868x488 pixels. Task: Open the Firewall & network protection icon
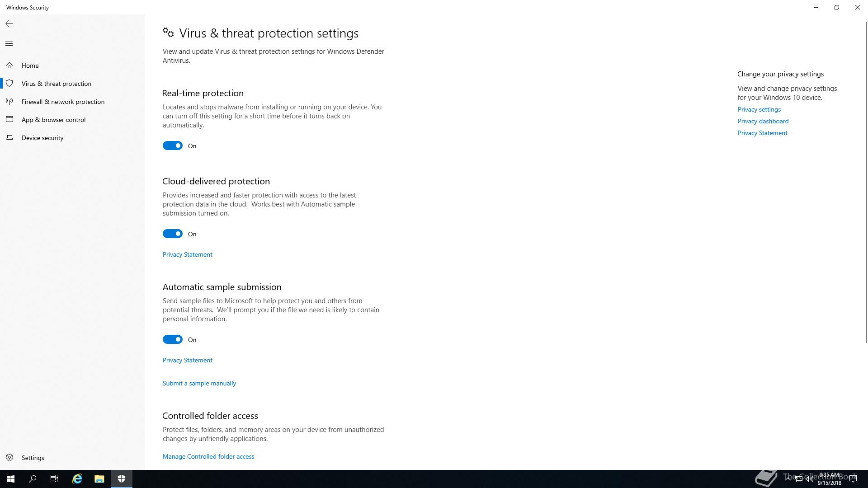(9, 102)
